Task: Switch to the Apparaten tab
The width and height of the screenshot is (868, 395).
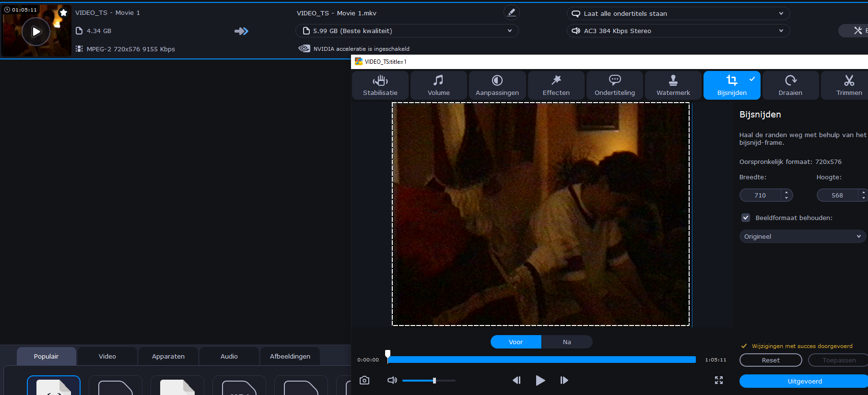Action: point(168,356)
